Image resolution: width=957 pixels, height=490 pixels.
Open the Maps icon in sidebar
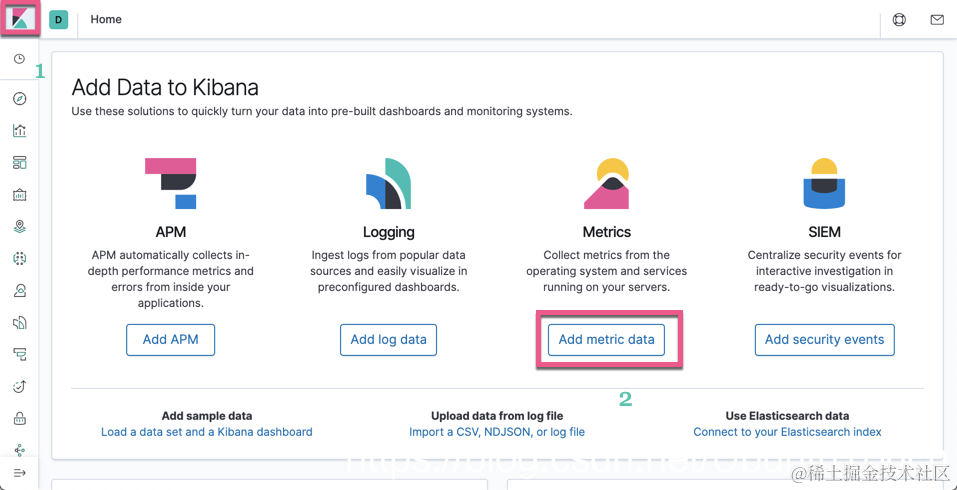19,227
